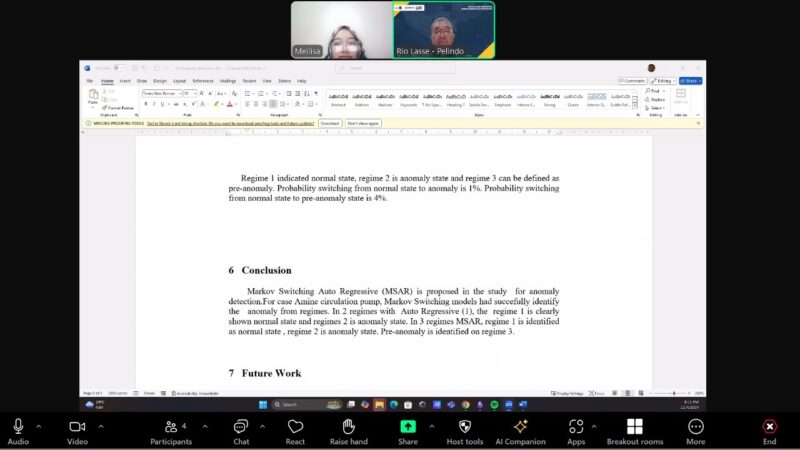This screenshot has width=800, height=450.
Task: Switch to the Insert ribbon tab
Action: click(125, 80)
